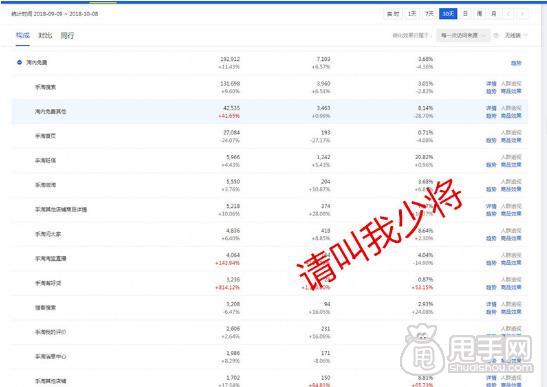This screenshot has height=387, width=547.
Task: Select the 构成 tab
Action: coord(23,35)
